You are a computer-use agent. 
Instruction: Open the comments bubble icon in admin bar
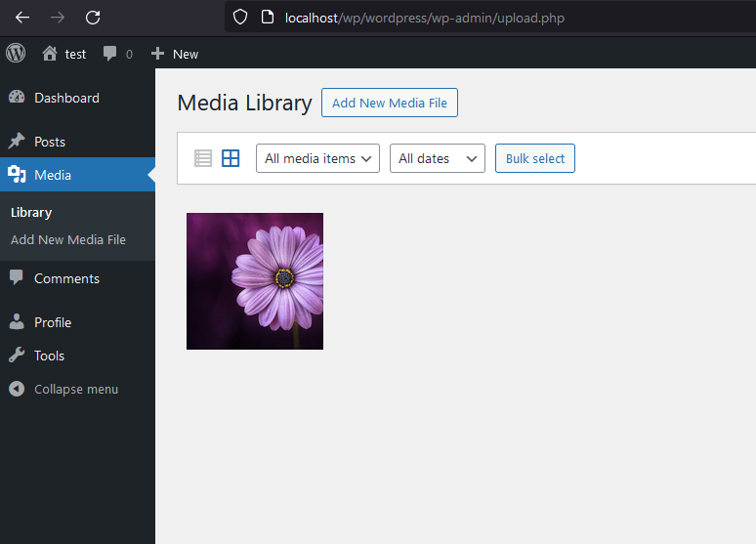click(x=110, y=54)
